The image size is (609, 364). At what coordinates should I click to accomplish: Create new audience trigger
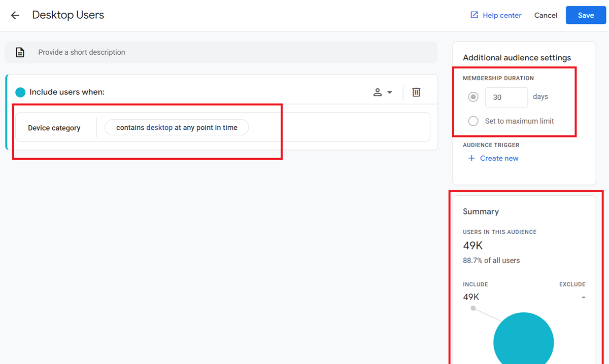(x=499, y=158)
